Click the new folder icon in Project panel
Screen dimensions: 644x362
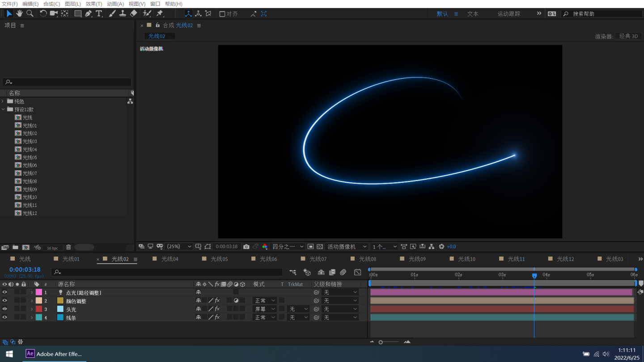(15, 247)
